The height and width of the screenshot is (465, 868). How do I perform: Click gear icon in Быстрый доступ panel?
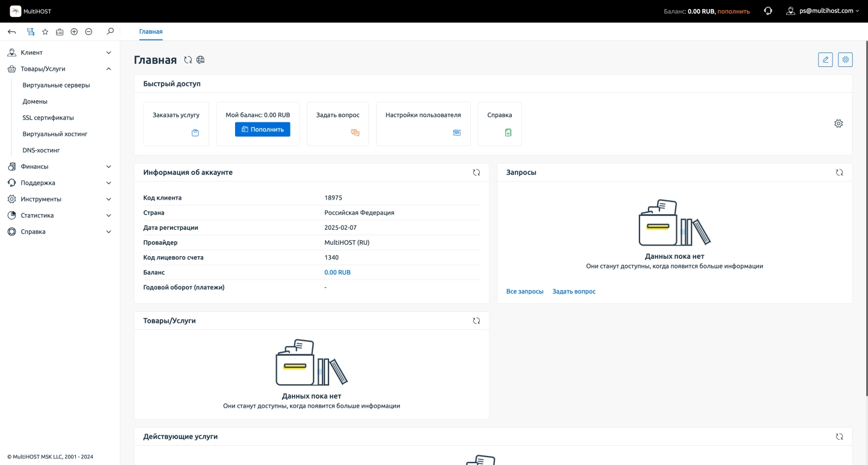[838, 124]
